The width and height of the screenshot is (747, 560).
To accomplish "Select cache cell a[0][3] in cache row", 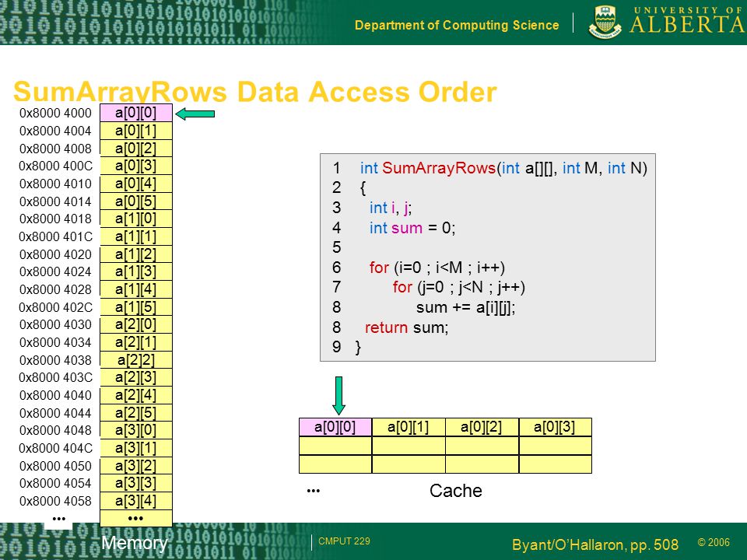I will click(555, 427).
